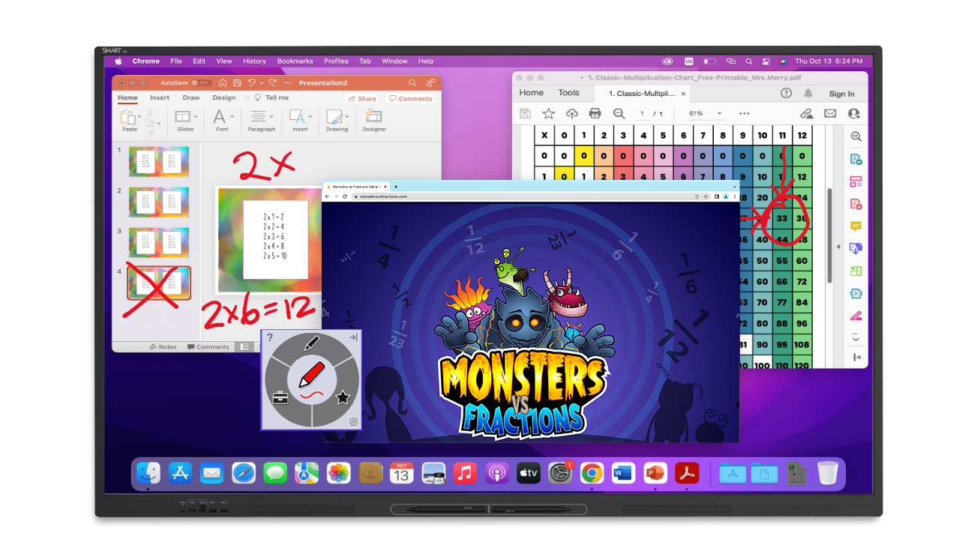Upload PDF using the cloud icon

pos(572,113)
